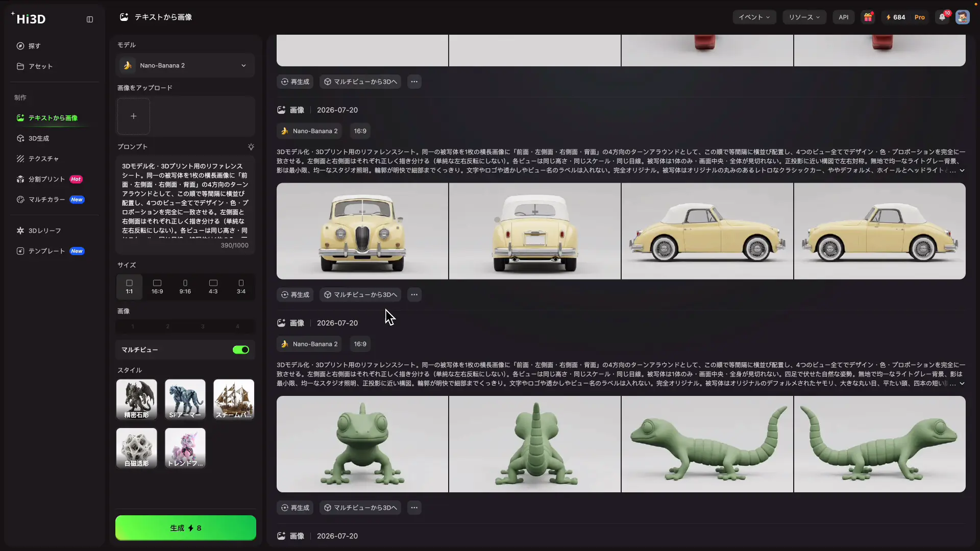Screen dimensions: 980x551
Task: Open the Nano-Banana 2 model dropdown
Action: pyautogui.click(x=185, y=65)
